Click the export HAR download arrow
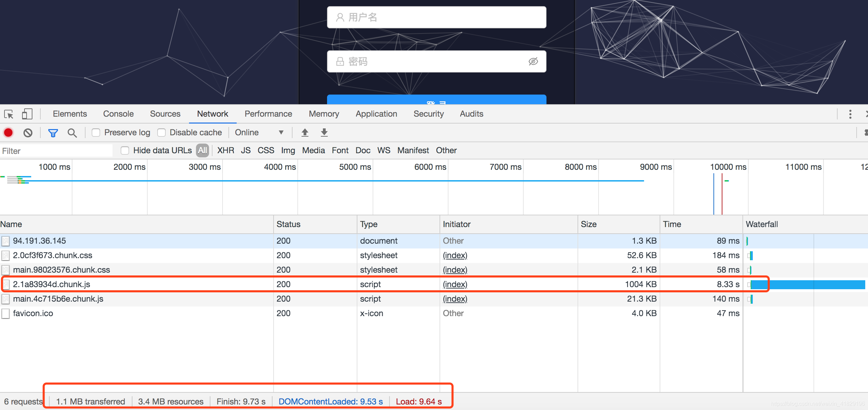868x410 pixels. [x=324, y=133]
